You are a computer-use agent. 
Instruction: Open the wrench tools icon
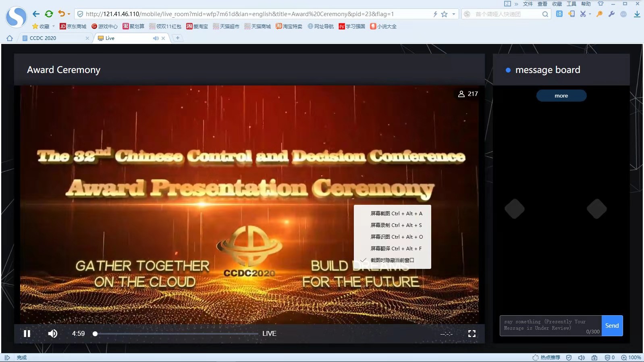click(611, 14)
